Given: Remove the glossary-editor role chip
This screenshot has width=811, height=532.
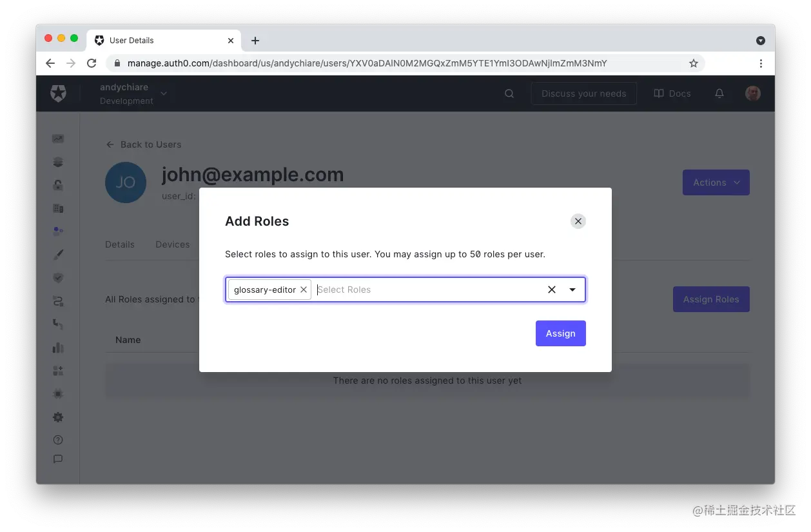Looking at the screenshot, I should (304, 290).
